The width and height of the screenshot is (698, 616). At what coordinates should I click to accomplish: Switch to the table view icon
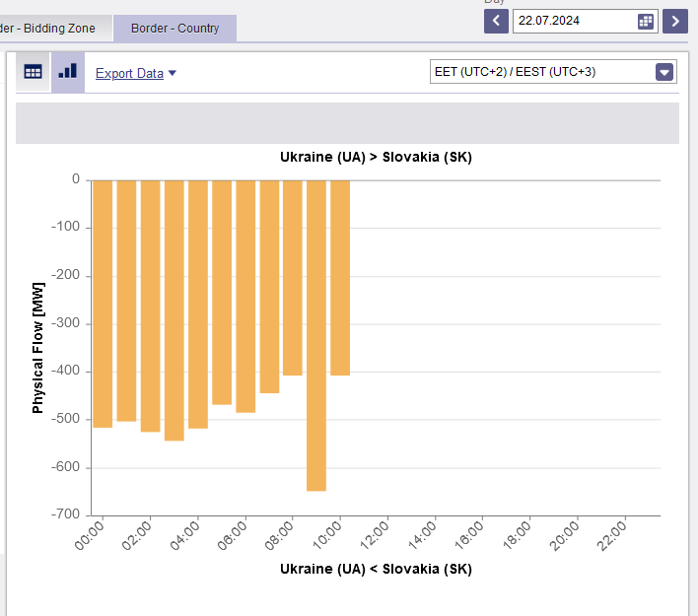coord(34,72)
